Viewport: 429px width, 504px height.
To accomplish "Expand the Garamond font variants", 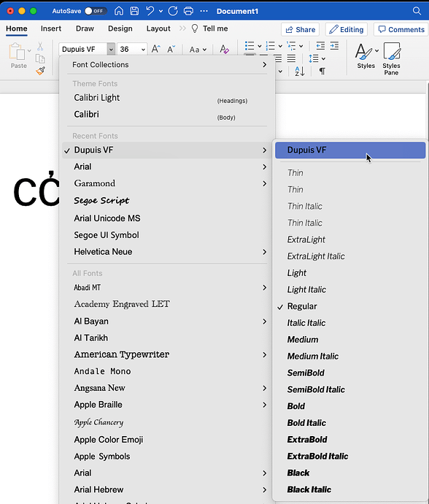I will [264, 183].
